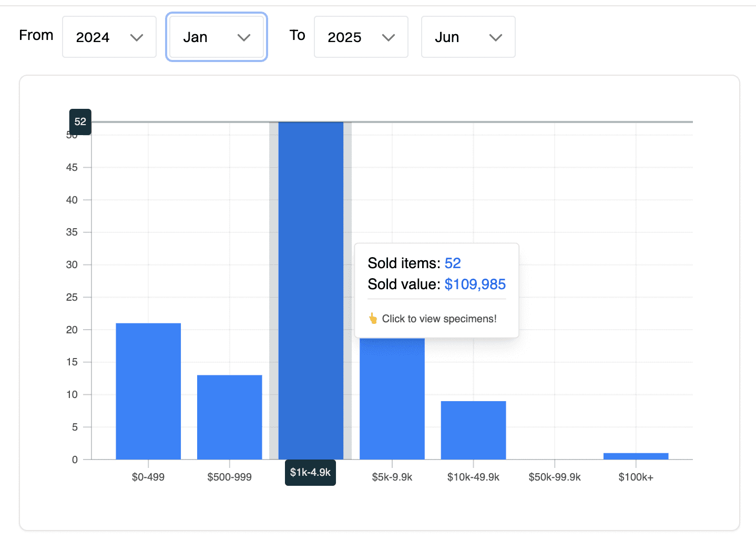The image size is (756, 551).
Task: Click the chevron on the Jan selector
Action: 244,38
